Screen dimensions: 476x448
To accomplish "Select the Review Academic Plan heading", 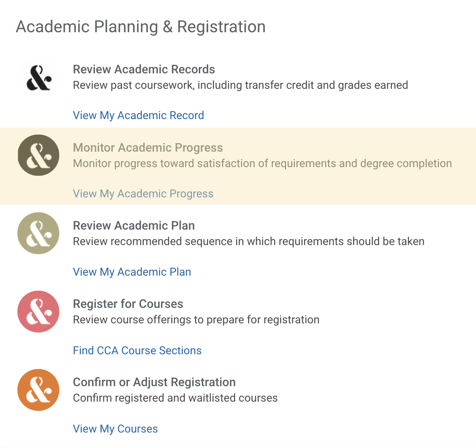I will click(x=134, y=226).
